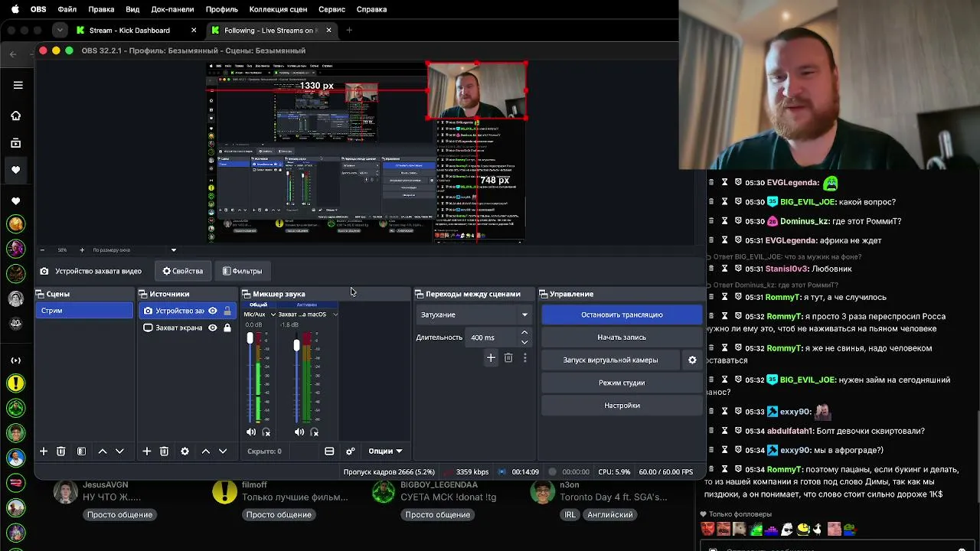This screenshot has width=980, height=551.
Task: Open the preview scaling dropdown По размеру окна
Action: coord(135,250)
